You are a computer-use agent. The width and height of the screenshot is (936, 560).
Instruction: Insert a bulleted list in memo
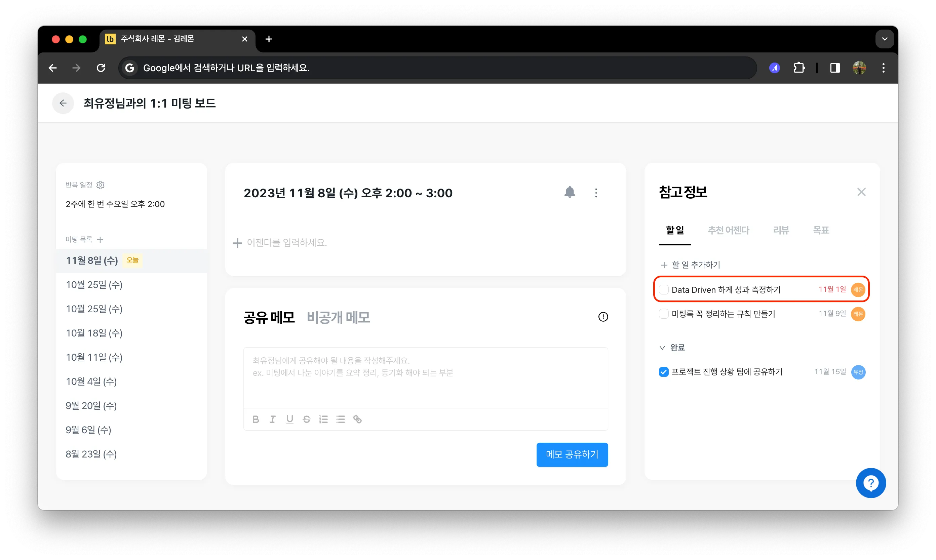coord(341,419)
